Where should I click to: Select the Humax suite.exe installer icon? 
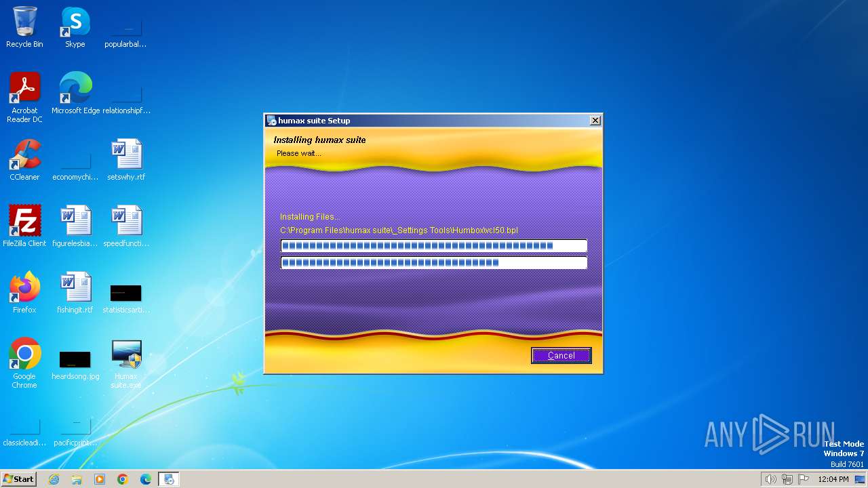[126, 363]
